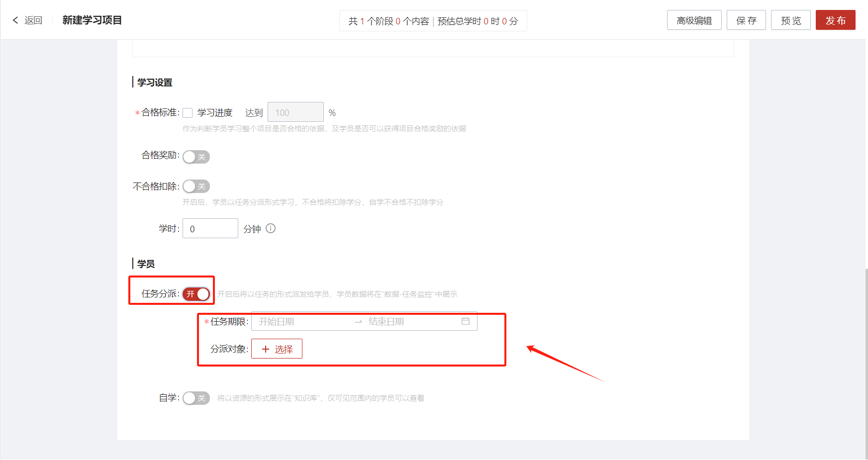Click the 达到 percentage input box
This screenshot has height=460, width=868.
295,112
